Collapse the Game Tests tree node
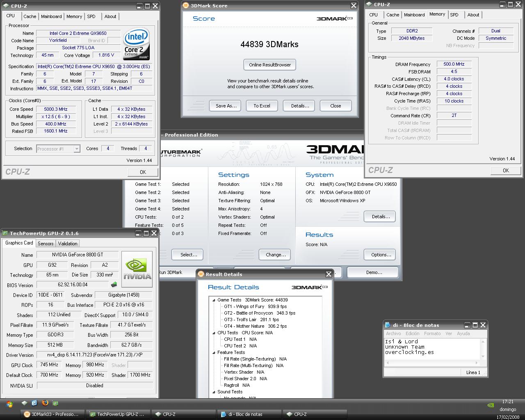 coord(214,300)
